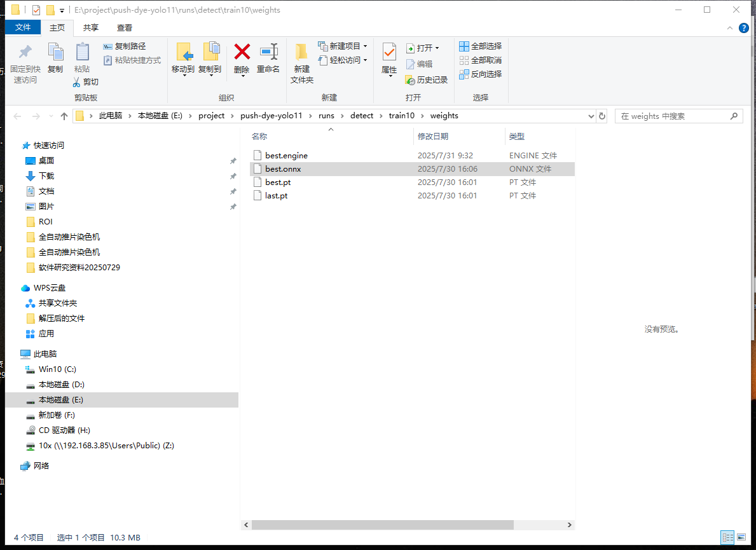This screenshot has height=550, width=756.
Task: Click the Delete (删除) red X icon
Action: [242, 52]
